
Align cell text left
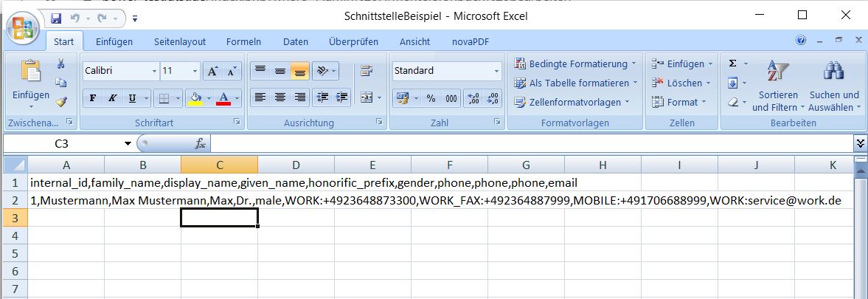coord(260,97)
